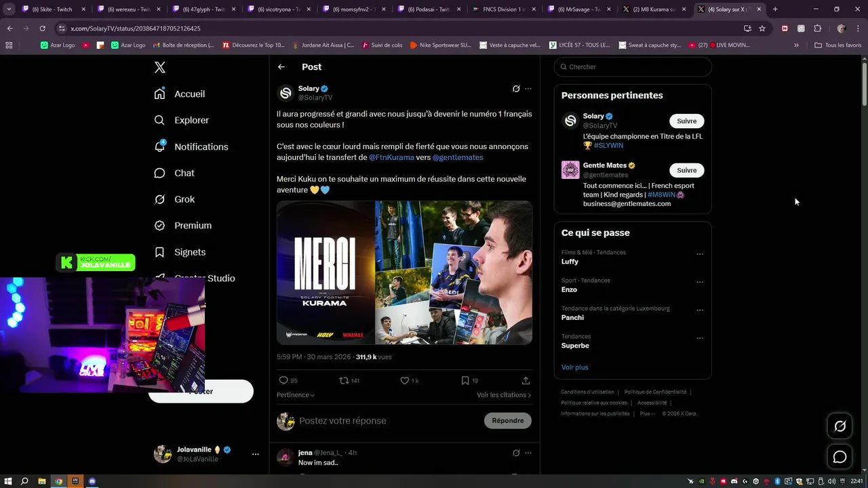The width and height of the screenshot is (868, 488).
Task: Open jena's profile name
Action: [305, 453]
